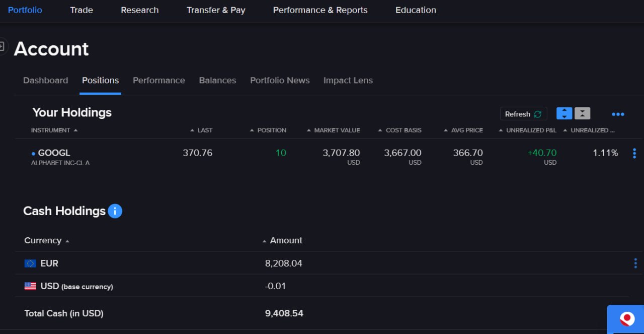644x334 pixels.
Task: Click the Account page heading
Action: coord(51,49)
